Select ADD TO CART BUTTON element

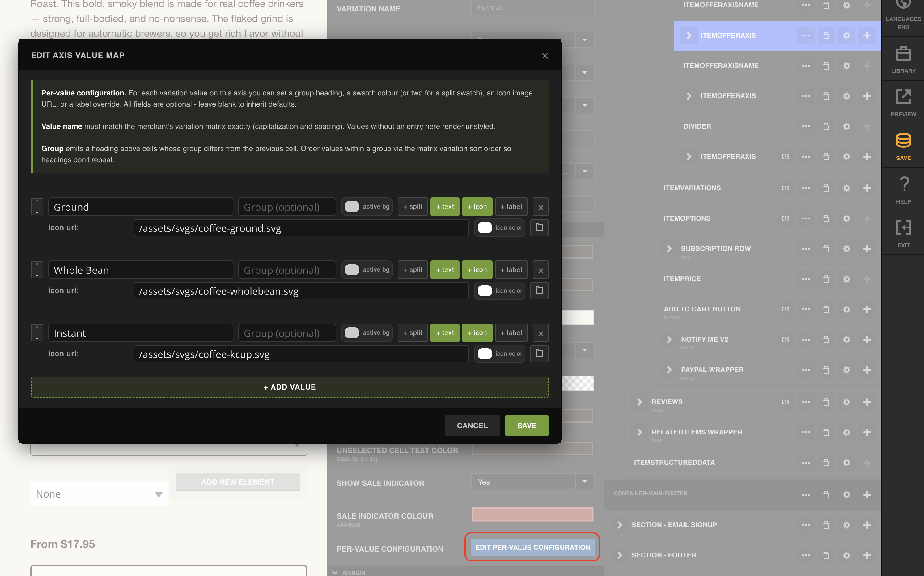tap(701, 309)
